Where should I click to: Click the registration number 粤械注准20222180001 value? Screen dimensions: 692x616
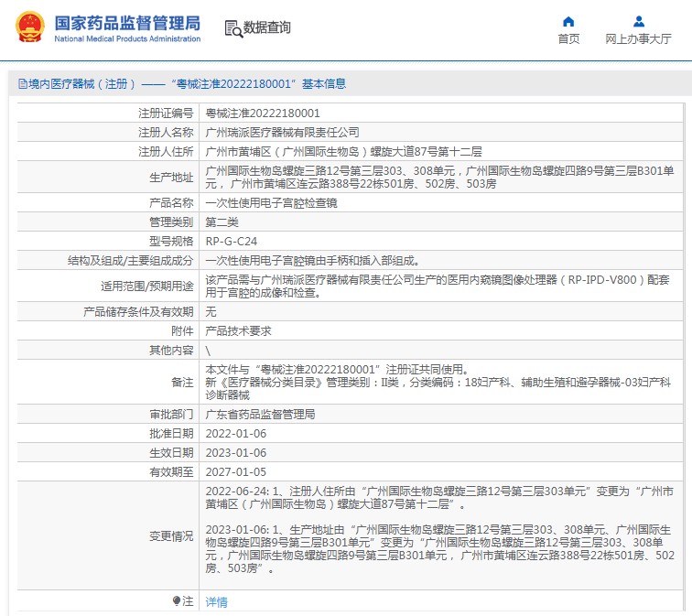pos(263,113)
